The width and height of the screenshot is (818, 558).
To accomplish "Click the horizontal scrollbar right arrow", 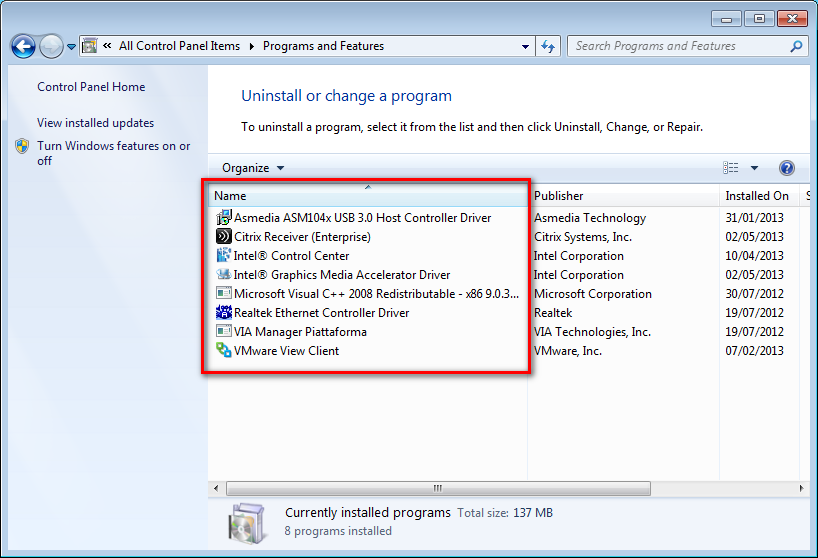I will tap(801, 489).
